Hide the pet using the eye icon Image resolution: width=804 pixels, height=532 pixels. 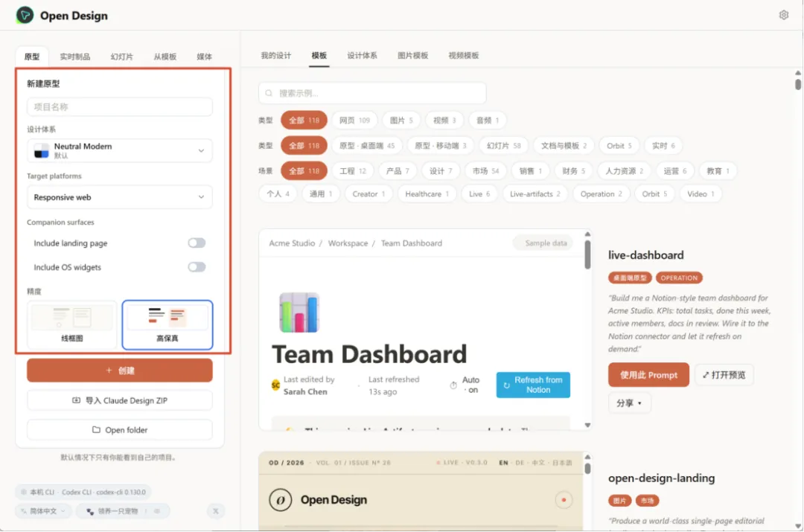pos(157,511)
